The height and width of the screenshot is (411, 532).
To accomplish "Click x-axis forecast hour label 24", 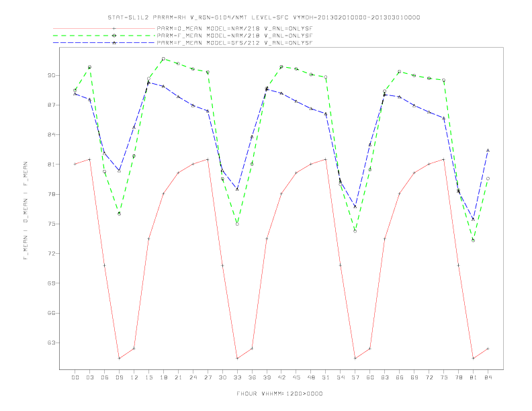I will click(x=193, y=377).
